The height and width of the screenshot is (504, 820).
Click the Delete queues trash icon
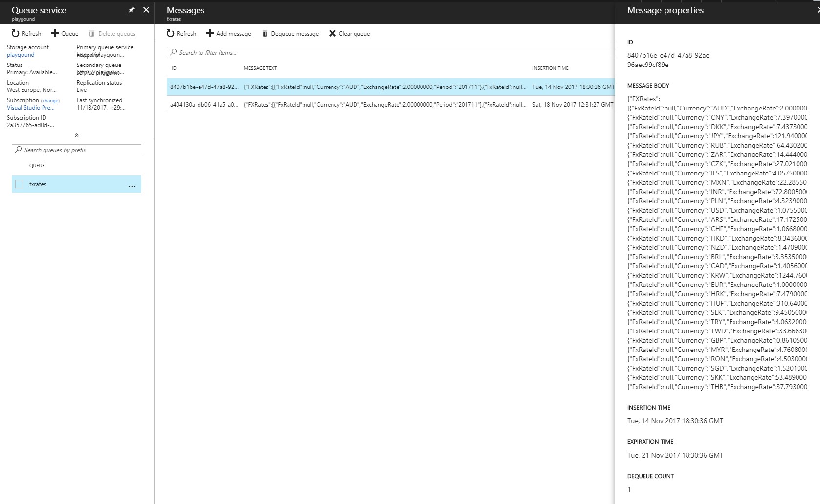[92, 33]
